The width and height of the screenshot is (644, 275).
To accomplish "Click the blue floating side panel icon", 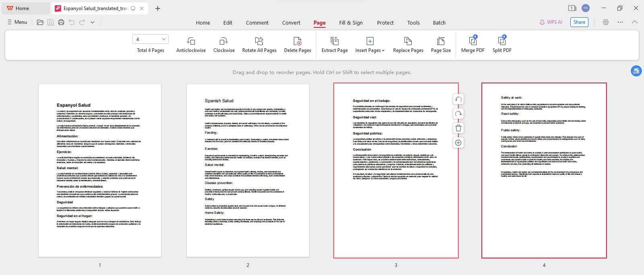I will pos(636,71).
